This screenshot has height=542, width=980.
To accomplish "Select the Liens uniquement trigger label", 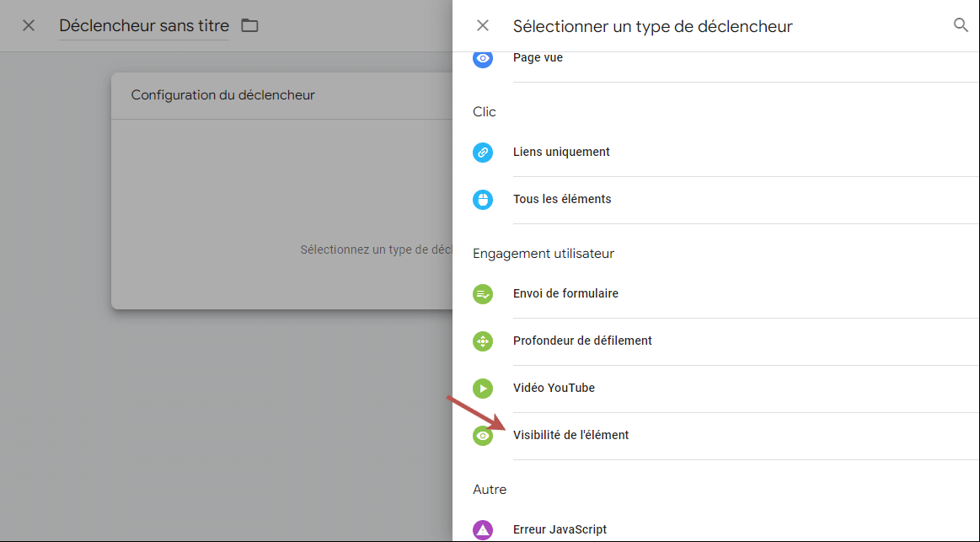I will [561, 153].
